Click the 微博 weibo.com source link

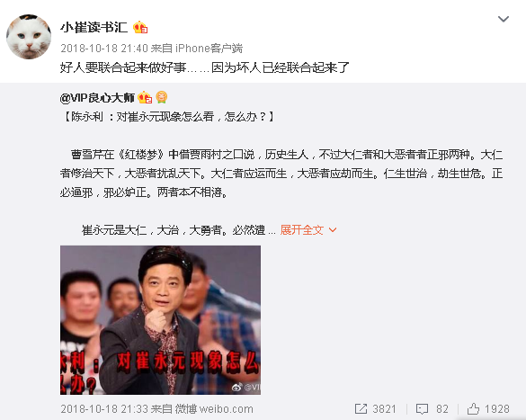coord(214,409)
